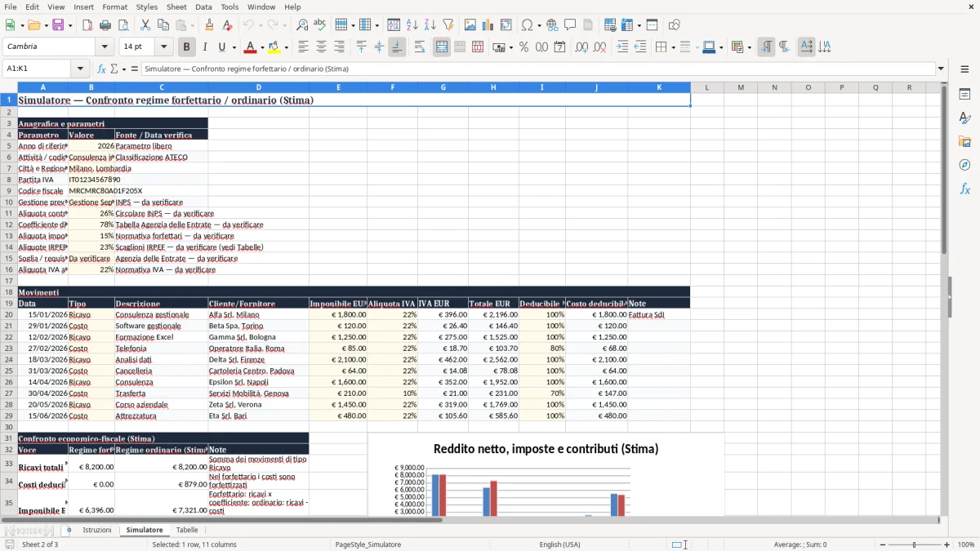Clear direct formatting
This screenshot has height=551, width=980.
[228, 25]
